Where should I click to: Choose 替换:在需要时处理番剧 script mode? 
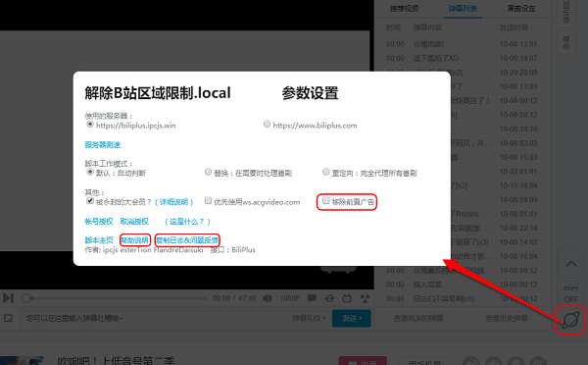click(208, 172)
